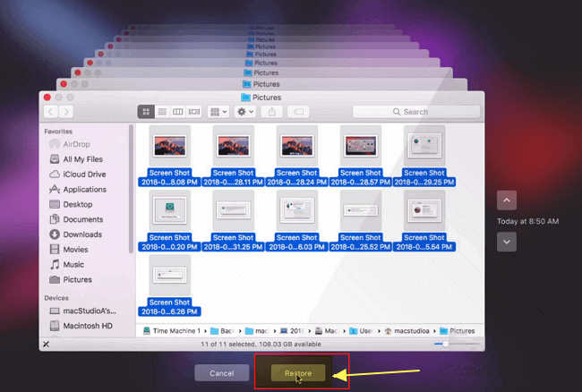
Task: Click the Search field
Action: pos(416,112)
